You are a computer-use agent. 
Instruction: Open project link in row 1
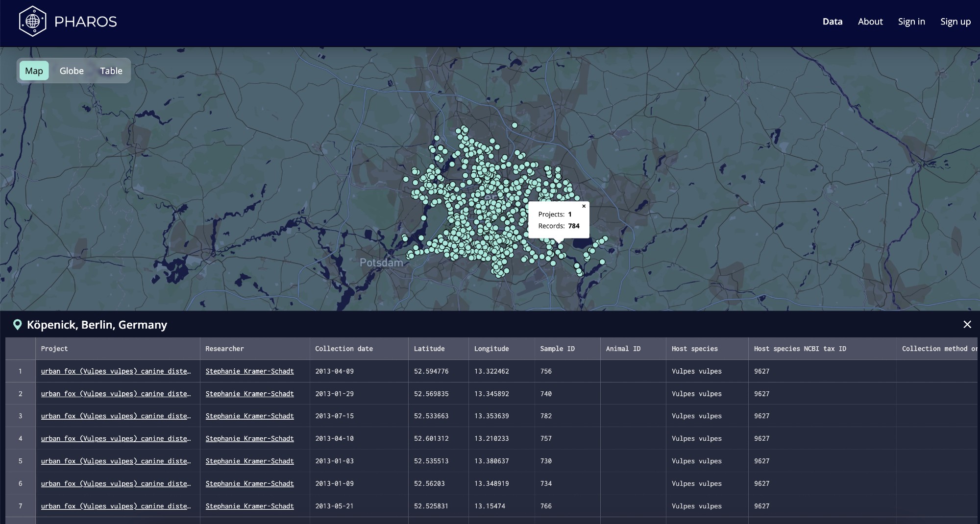coord(116,371)
